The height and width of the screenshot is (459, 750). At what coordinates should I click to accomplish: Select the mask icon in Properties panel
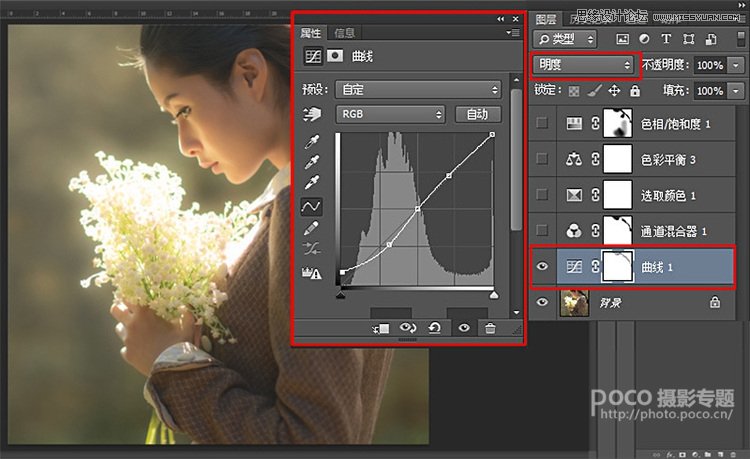(335, 56)
